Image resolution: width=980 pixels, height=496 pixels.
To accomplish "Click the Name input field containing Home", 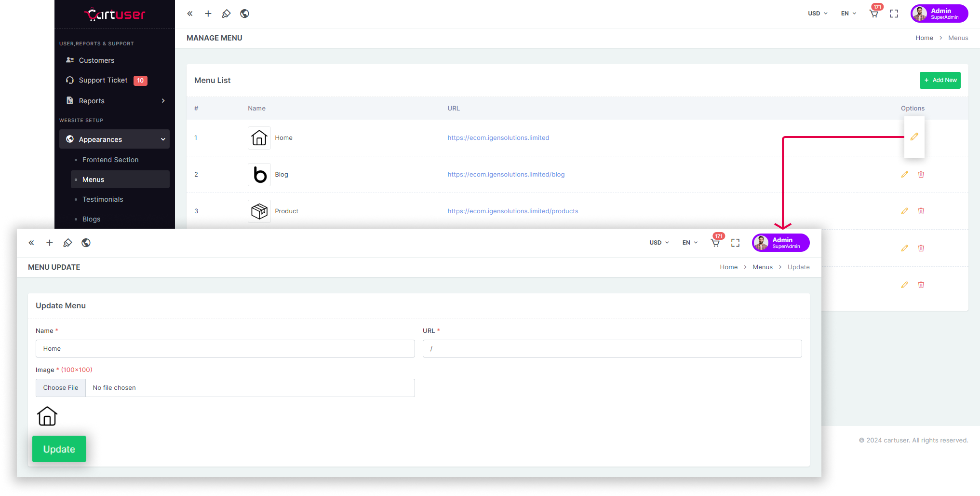I will pos(225,348).
